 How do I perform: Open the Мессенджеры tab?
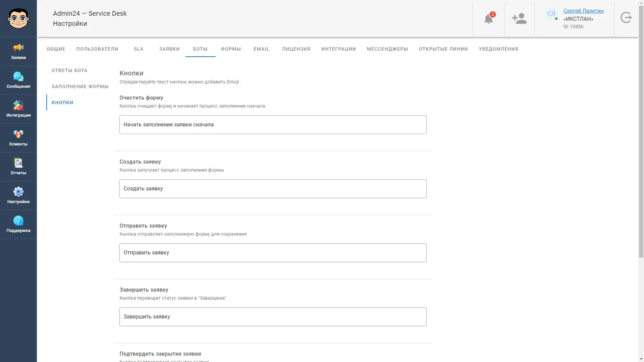point(387,49)
